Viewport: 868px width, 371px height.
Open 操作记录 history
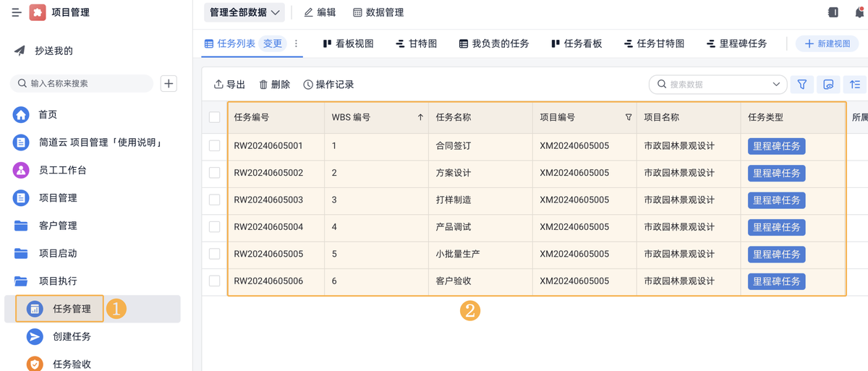click(328, 85)
